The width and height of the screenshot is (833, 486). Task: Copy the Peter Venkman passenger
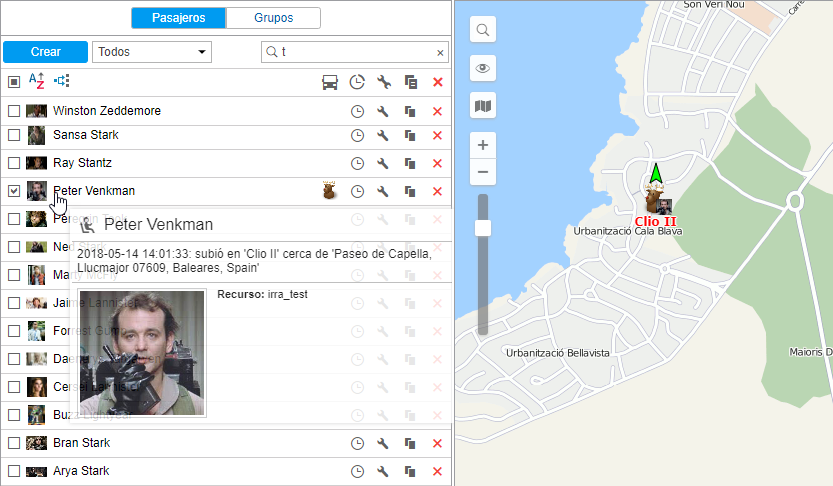[410, 192]
